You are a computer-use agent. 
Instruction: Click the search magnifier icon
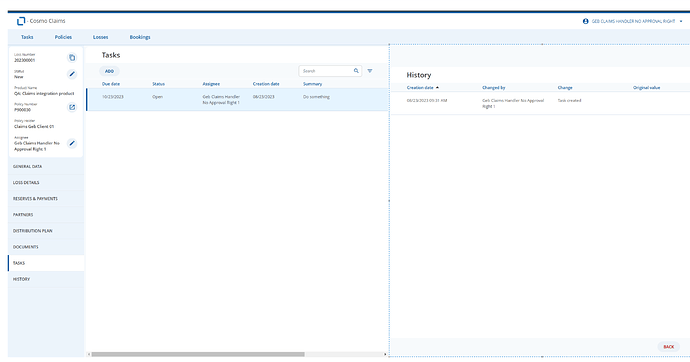point(356,71)
